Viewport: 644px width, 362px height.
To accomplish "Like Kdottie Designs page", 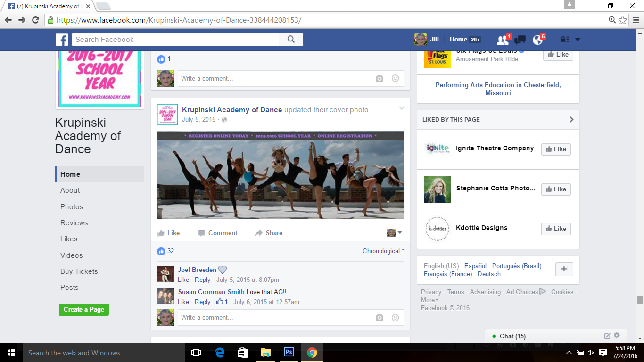I will (556, 229).
